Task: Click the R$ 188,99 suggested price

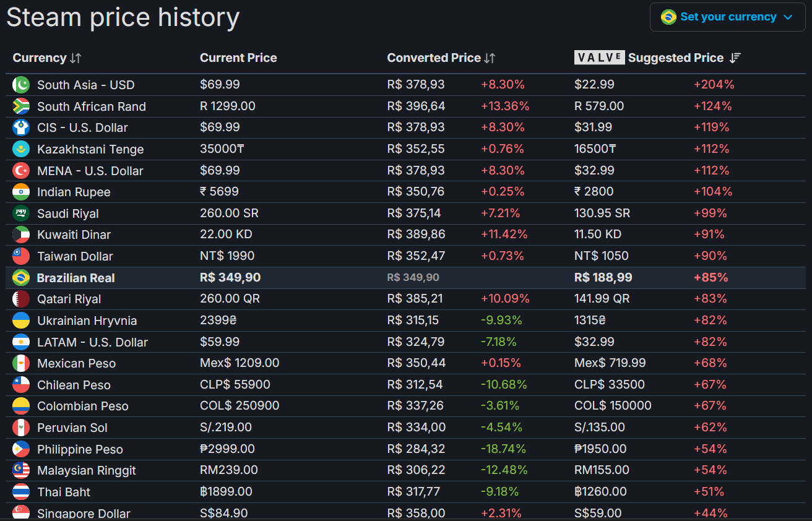Action: pyautogui.click(x=603, y=277)
